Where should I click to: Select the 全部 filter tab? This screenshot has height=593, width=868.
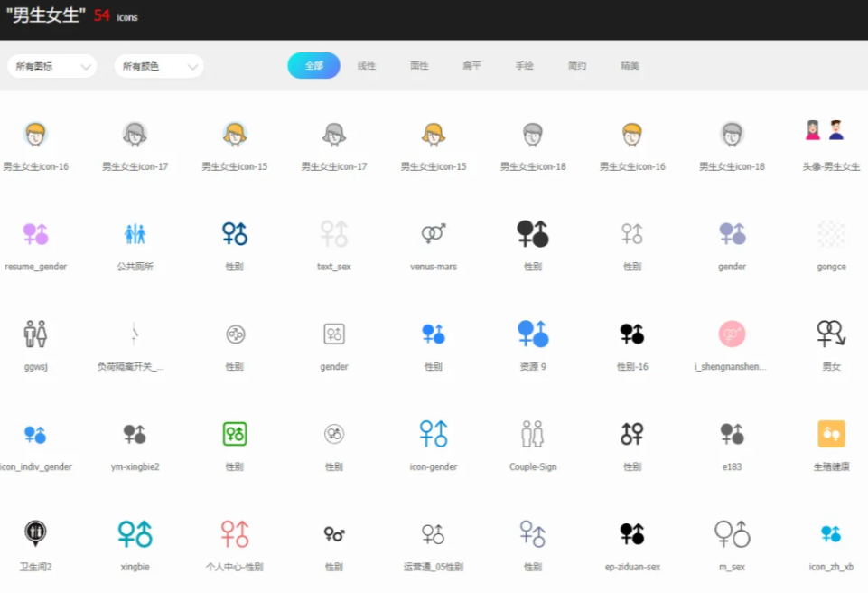(x=313, y=66)
